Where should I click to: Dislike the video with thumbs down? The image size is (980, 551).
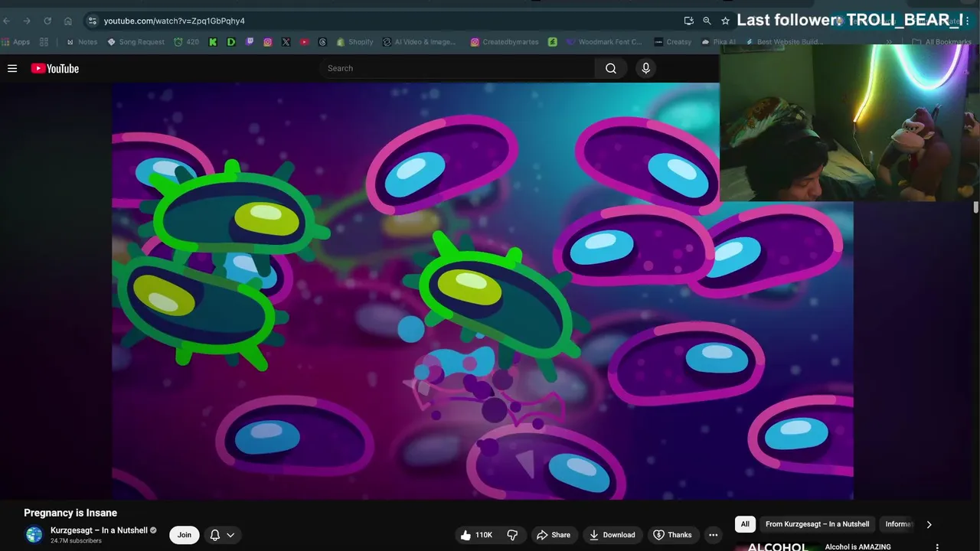513,535
